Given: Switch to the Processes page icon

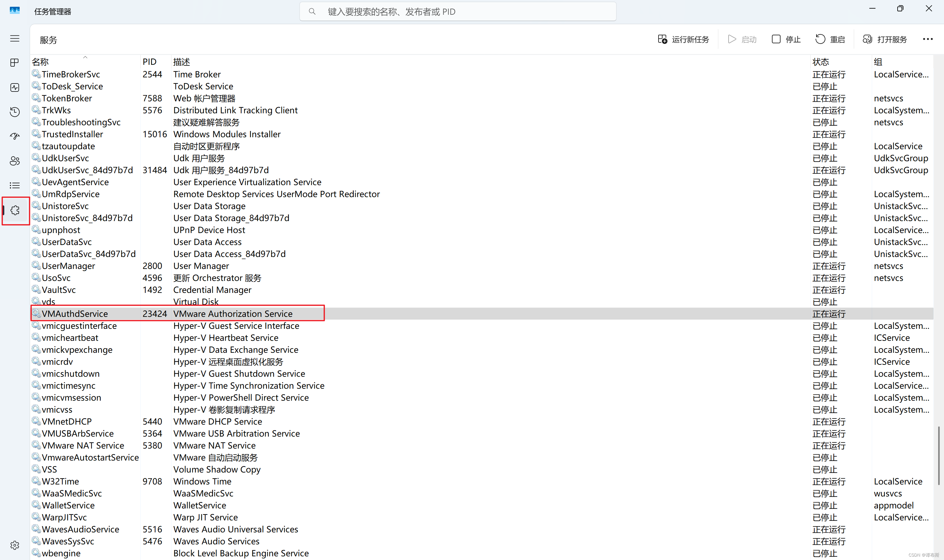Looking at the screenshot, I should (15, 63).
